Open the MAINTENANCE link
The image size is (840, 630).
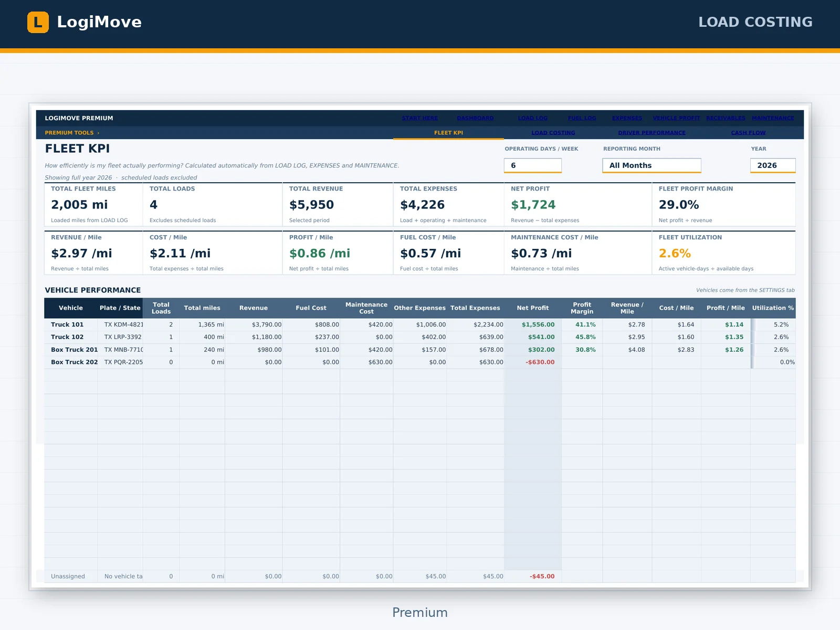[x=773, y=118]
